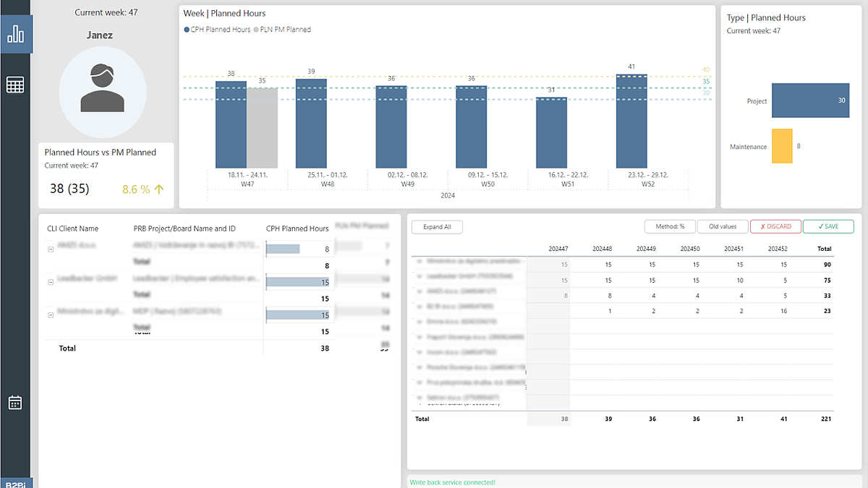Click the 8.6 % variance value
This screenshot has height=488, width=868.
click(x=136, y=189)
